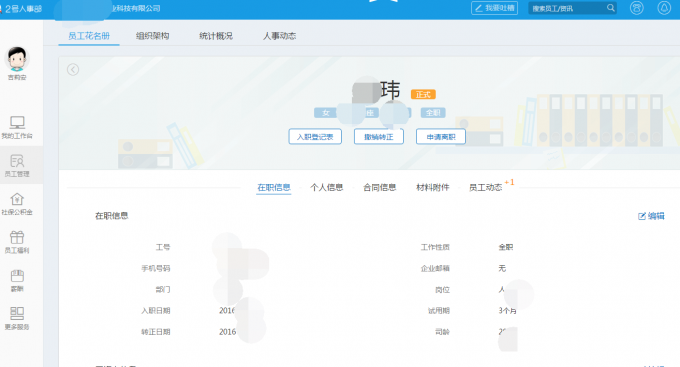This screenshot has width=680, height=367.
Task: Click the 工作性质 field label
Action: point(435,247)
